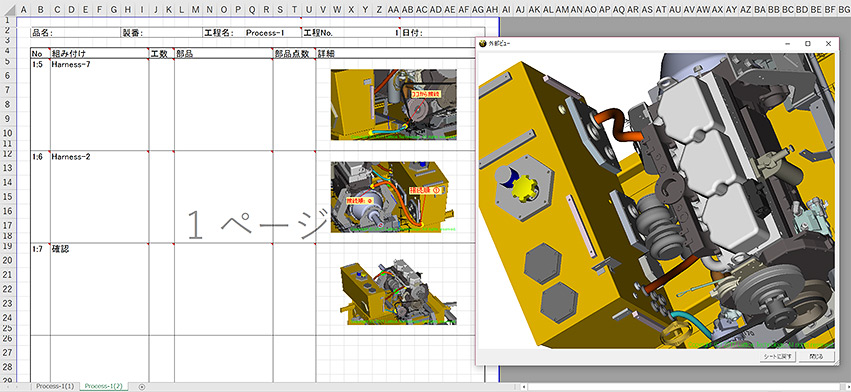Select row 28 header
This screenshot has width=851, height=392.
click(8, 368)
